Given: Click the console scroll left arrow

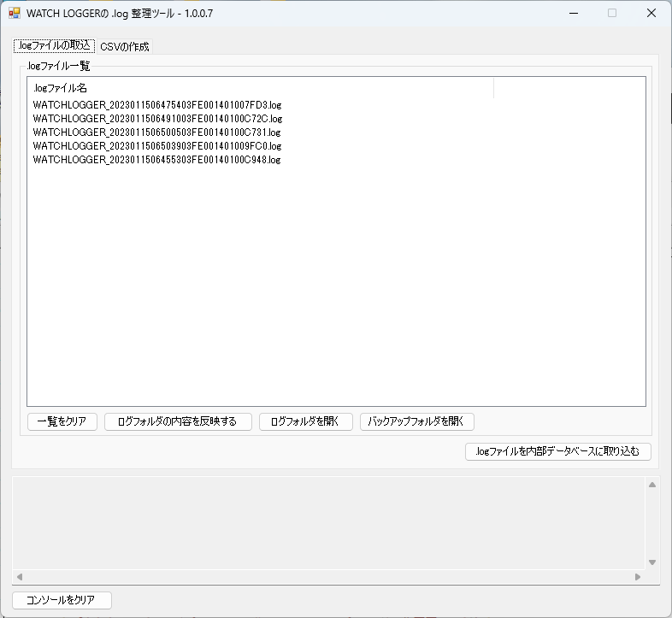Looking at the screenshot, I should click(20, 577).
